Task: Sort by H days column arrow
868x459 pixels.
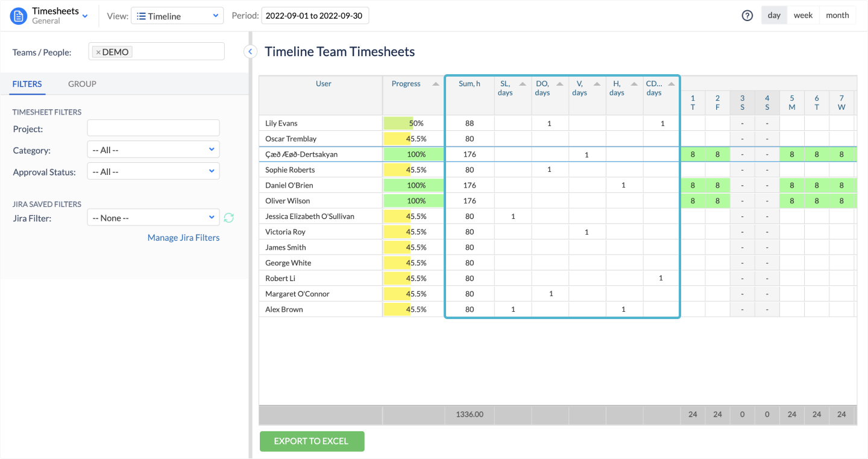Action: 634,84
